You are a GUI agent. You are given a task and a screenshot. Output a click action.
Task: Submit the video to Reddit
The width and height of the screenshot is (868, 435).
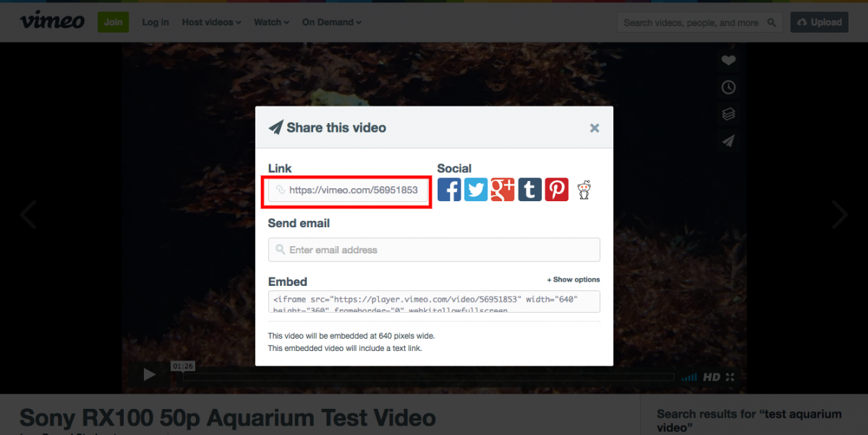point(584,190)
